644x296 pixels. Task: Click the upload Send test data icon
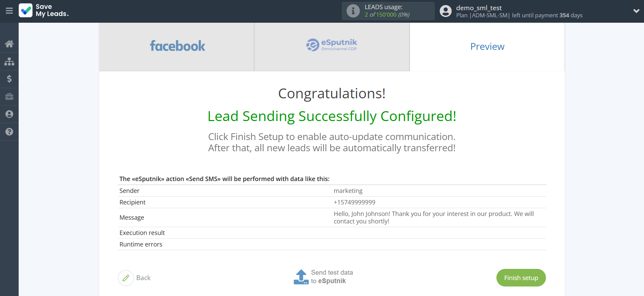301,277
